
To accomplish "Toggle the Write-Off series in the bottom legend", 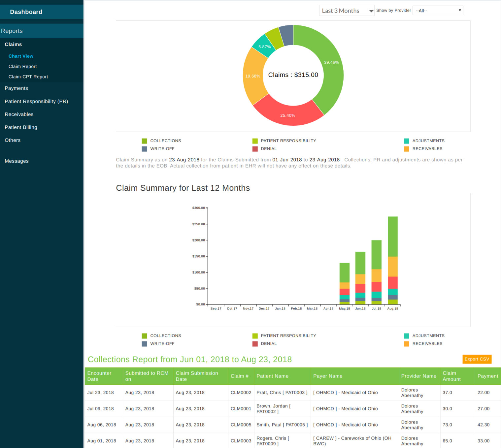I will [144, 344].
